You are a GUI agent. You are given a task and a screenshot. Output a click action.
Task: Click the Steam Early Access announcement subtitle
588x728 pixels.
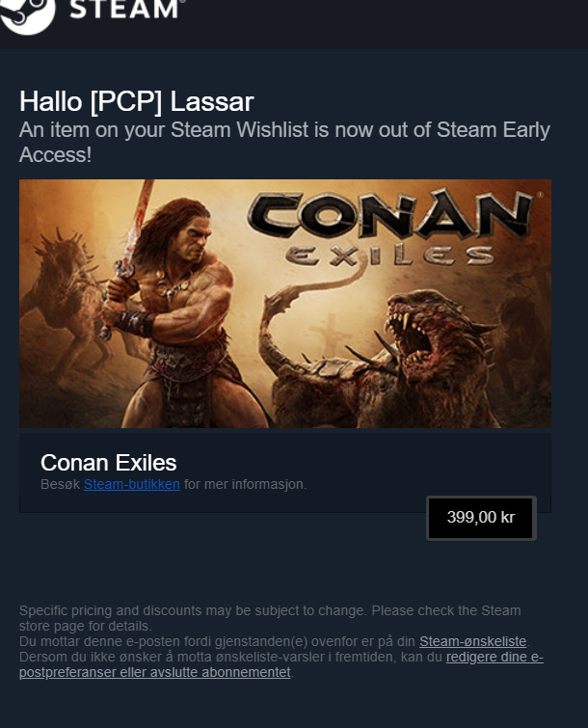(284, 142)
